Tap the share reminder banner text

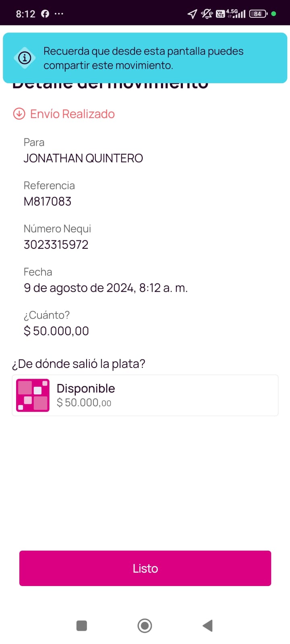click(143, 58)
